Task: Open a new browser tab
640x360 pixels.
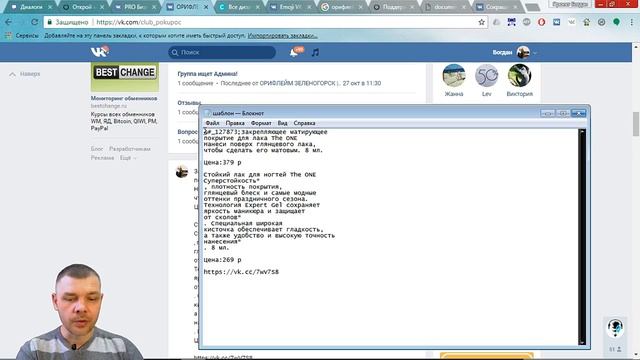Action: [532, 7]
